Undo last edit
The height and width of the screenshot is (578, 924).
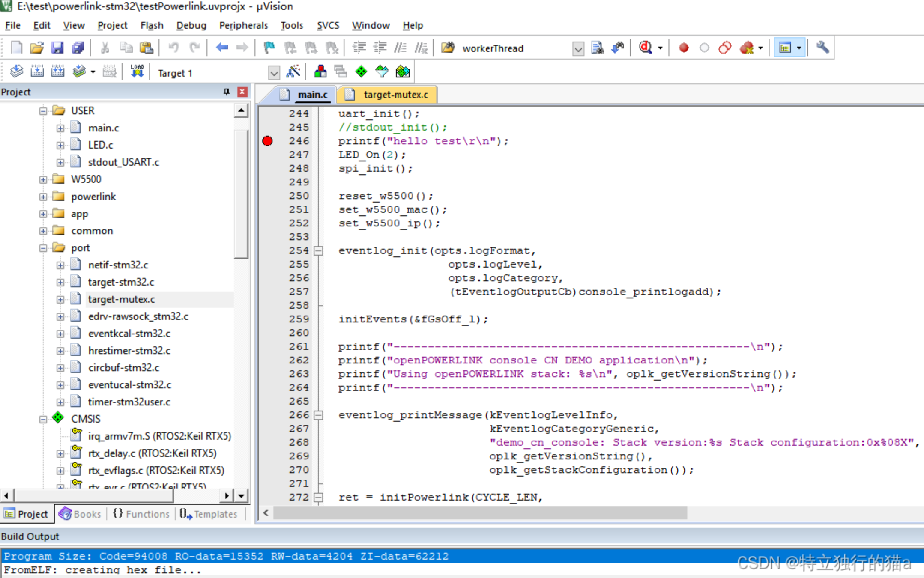(x=173, y=48)
